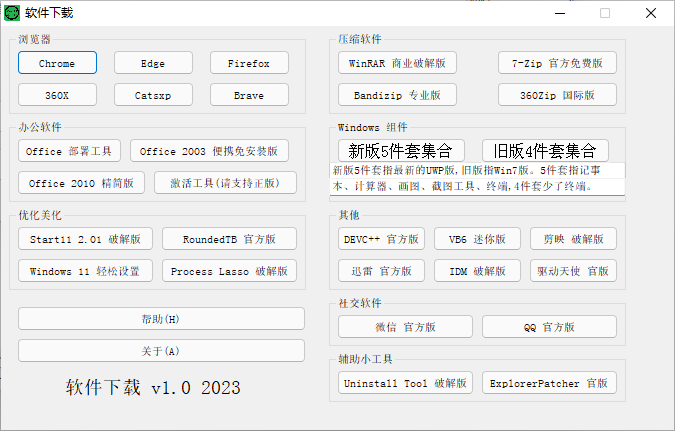Select Office 2010 精简版 button
This screenshot has width=675, height=431.
[x=81, y=183]
